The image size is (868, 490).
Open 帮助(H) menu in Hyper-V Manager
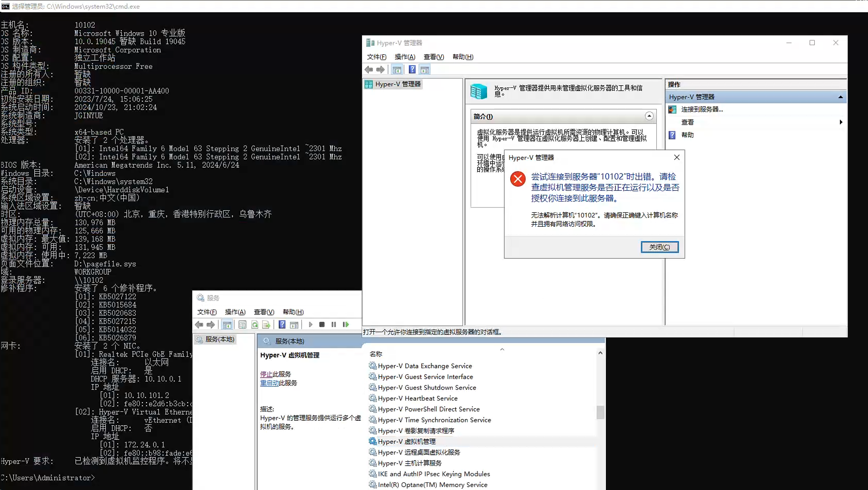coord(463,57)
